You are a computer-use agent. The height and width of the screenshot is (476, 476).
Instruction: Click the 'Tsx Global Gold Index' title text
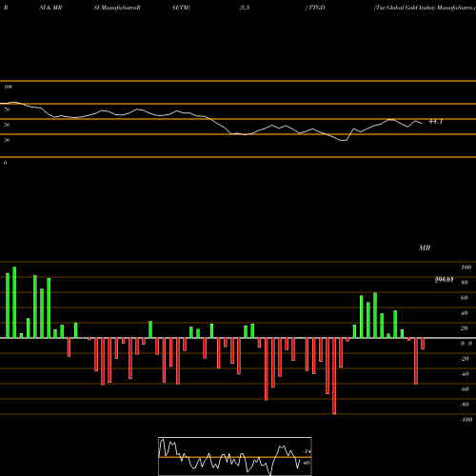405,8
